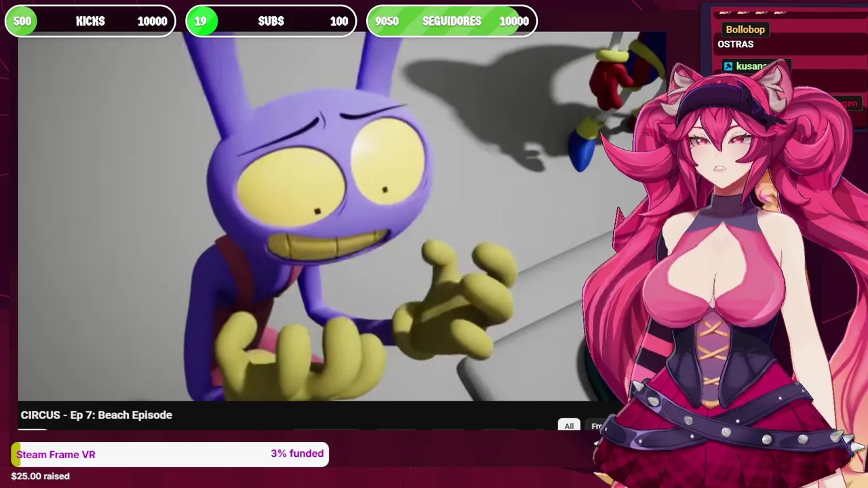Open video title "CIRCUS - Ep 7: Beach Episode"
Viewport: 868px width, 488px height.
96,415
